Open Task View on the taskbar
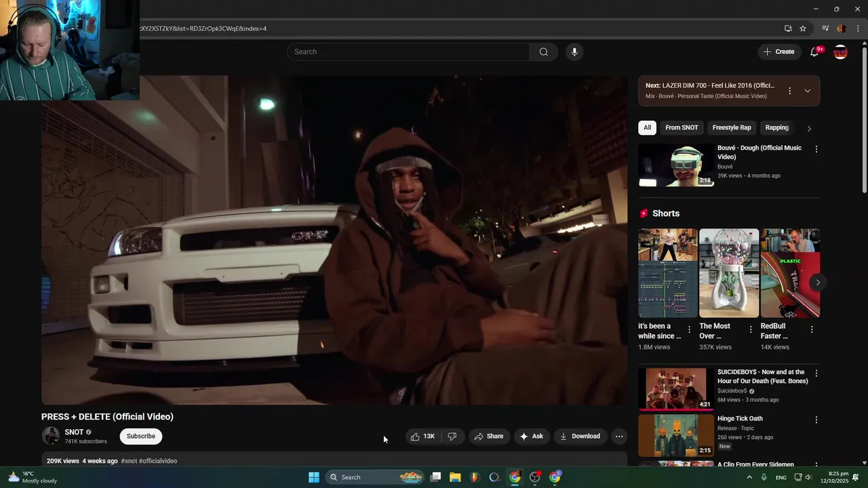The image size is (868, 488). [435, 477]
